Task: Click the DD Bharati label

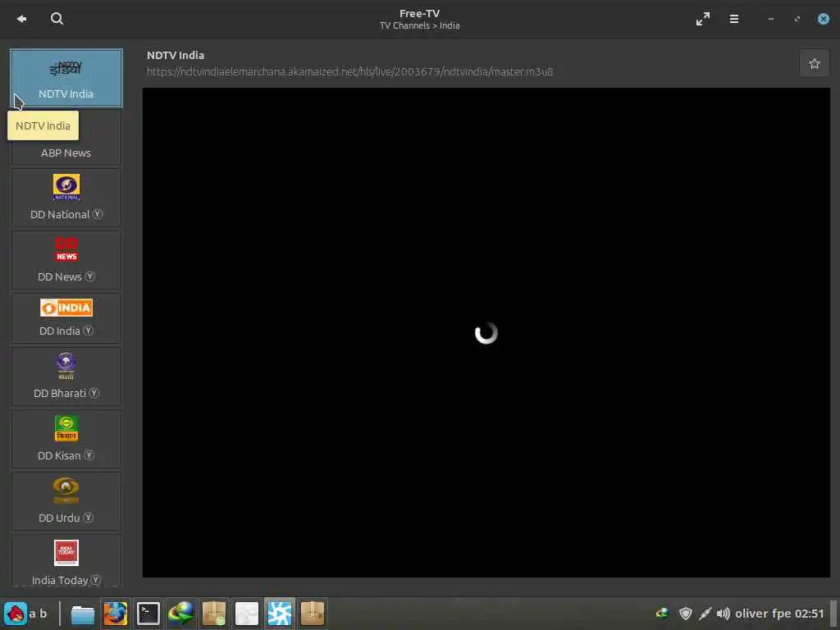Action: point(59,393)
